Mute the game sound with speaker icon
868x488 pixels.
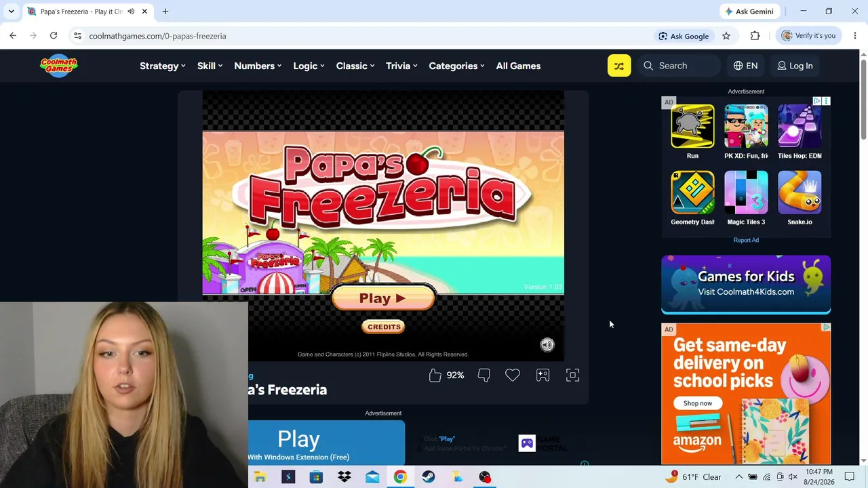[x=547, y=345]
